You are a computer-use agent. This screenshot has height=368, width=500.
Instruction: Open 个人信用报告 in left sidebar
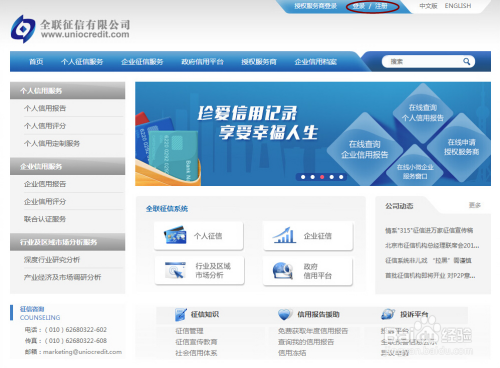(x=45, y=108)
